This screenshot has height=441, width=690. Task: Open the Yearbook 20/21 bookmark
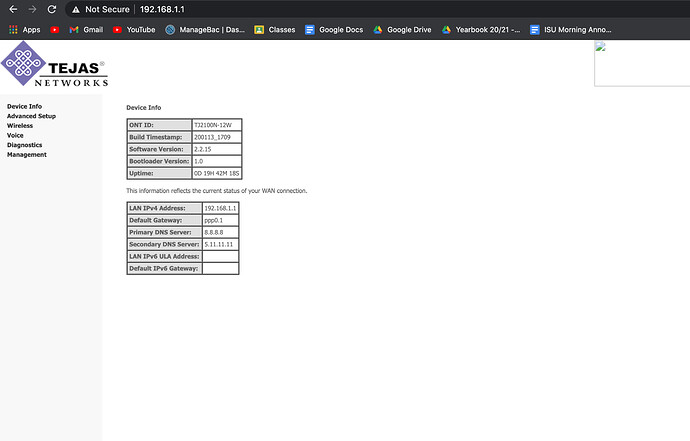pos(481,30)
